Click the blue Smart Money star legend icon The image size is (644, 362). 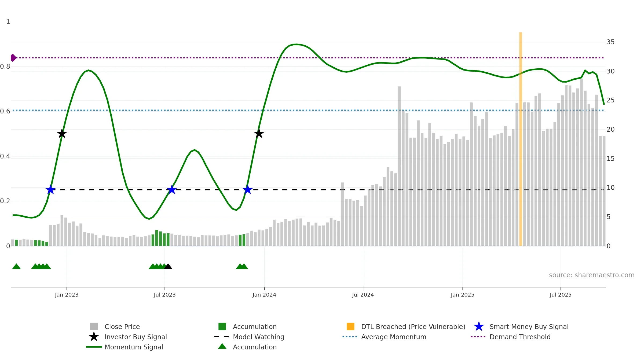[x=479, y=327]
